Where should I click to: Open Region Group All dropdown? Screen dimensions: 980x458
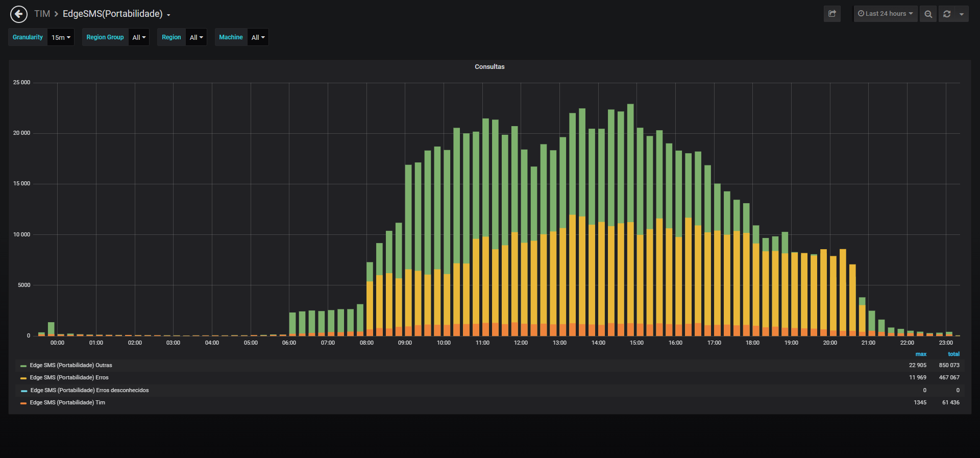pos(139,37)
